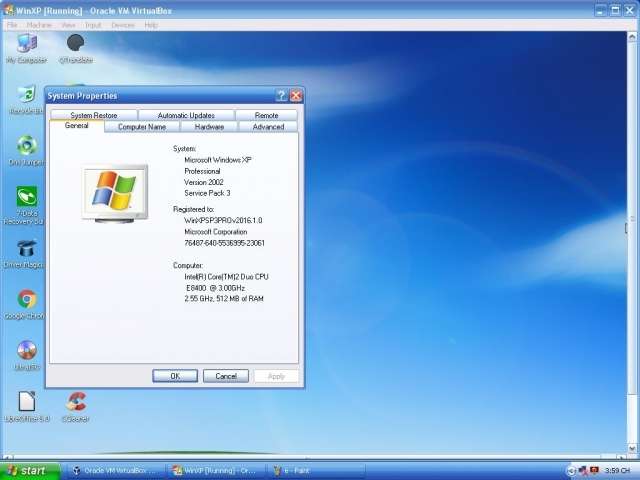The height and width of the screenshot is (480, 640).
Task: Open the CCleaner desktop shortcut
Action: [x=75, y=403]
